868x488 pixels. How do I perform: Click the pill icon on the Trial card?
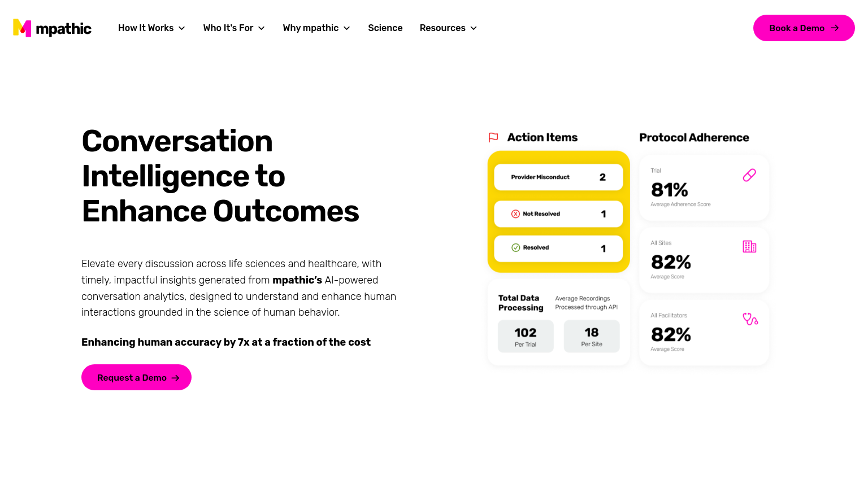click(x=749, y=175)
